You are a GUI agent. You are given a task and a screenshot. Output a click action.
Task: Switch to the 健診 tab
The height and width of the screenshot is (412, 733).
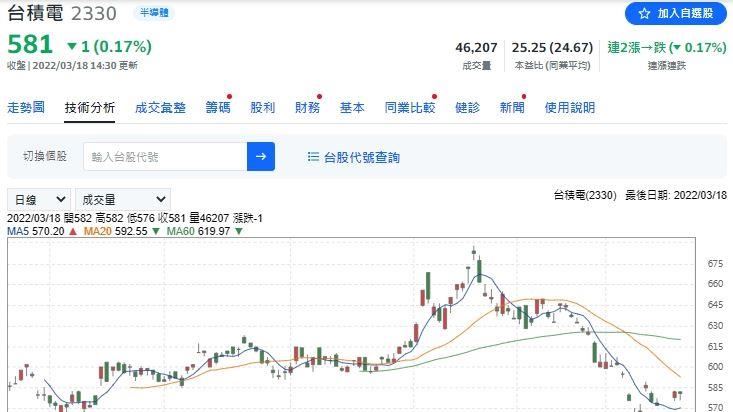[x=467, y=108]
